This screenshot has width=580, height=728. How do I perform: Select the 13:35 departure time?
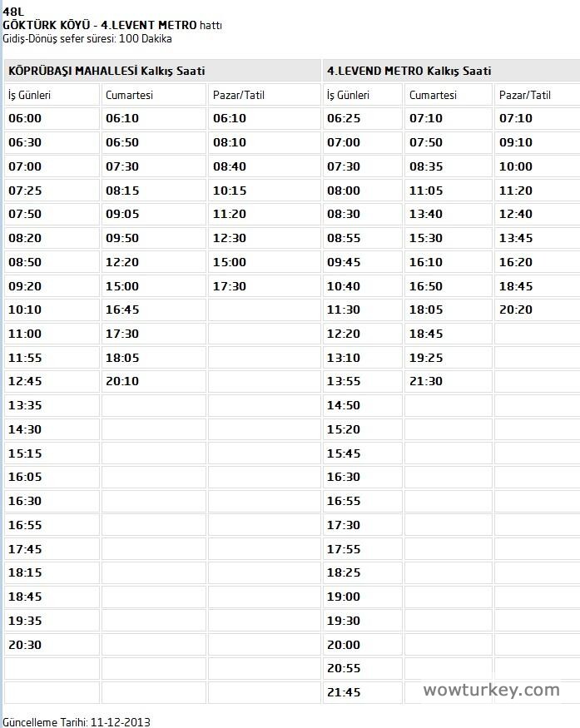(25, 405)
